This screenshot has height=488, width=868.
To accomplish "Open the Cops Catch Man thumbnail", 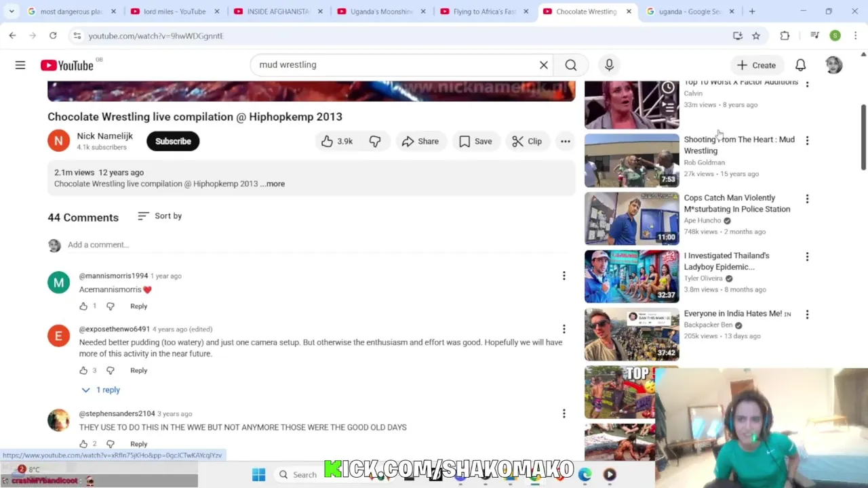I will point(631,218).
